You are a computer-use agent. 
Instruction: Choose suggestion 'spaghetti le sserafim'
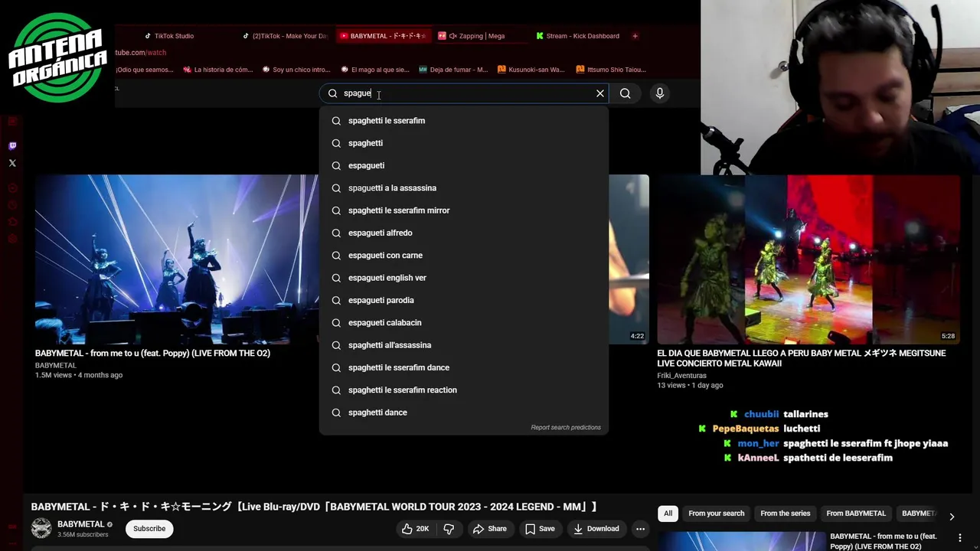pyautogui.click(x=463, y=121)
